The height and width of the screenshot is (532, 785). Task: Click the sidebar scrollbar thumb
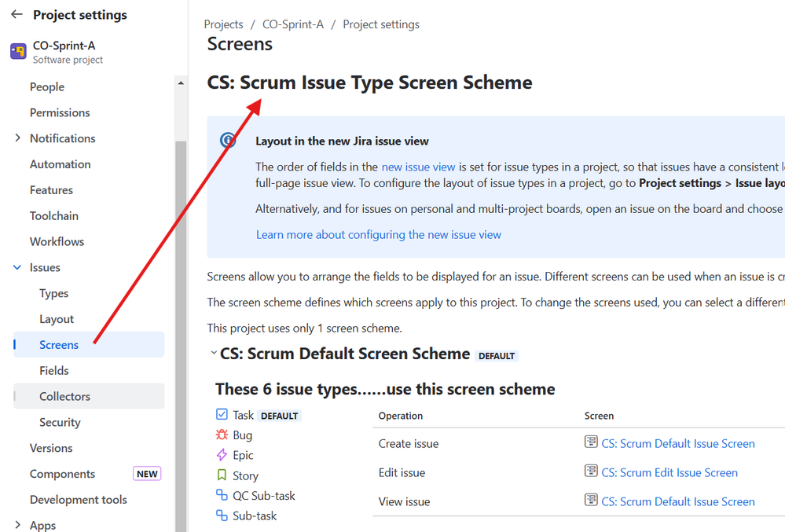(181, 336)
